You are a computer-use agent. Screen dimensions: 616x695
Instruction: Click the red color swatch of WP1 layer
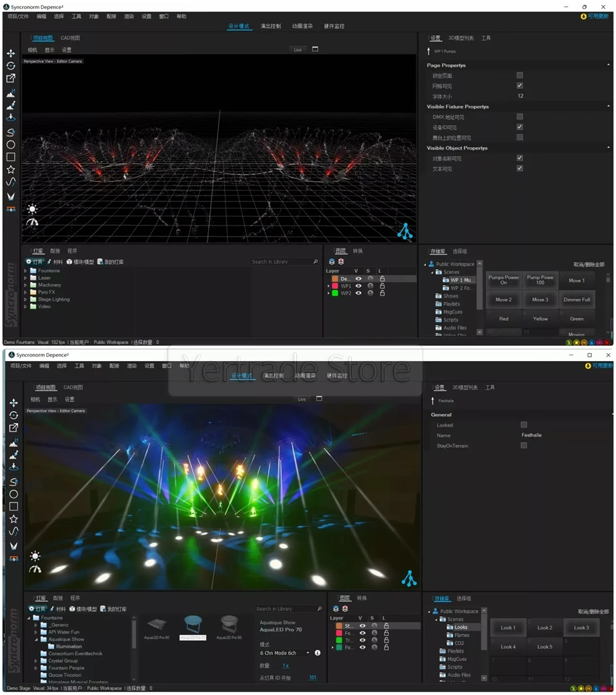[335, 286]
